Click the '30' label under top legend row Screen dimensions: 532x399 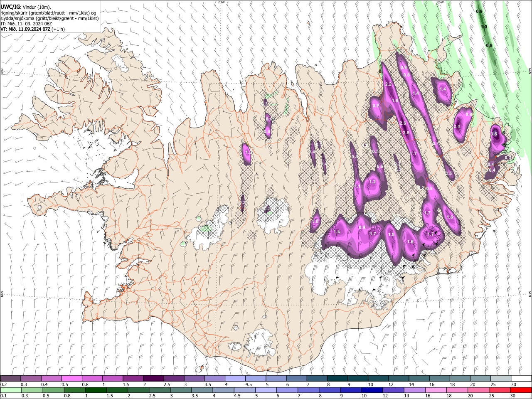pyautogui.click(x=514, y=384)
